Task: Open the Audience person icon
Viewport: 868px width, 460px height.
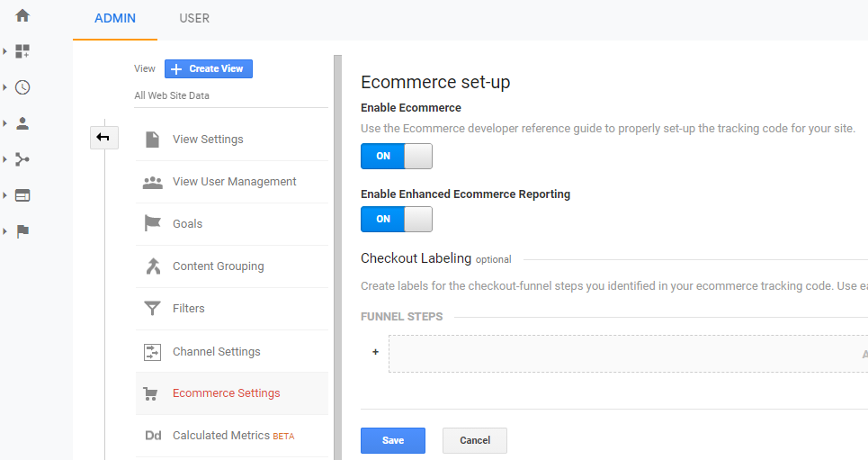Action: pyautogui.click(x=22, y=123)
